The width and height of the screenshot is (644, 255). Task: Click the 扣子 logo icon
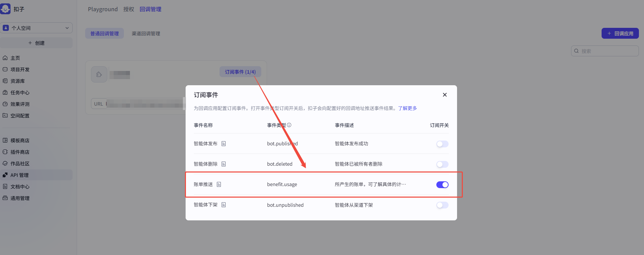[5, 9]
